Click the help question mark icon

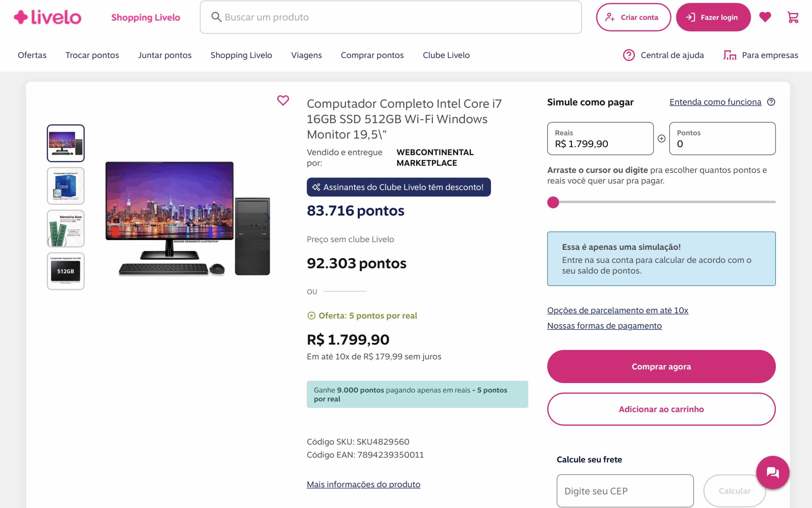[771, 102]
